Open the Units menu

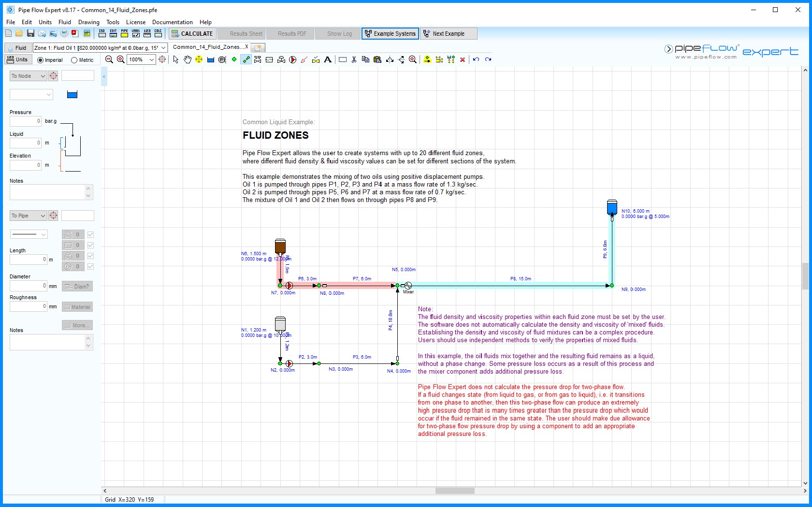[x=45, y=22]
